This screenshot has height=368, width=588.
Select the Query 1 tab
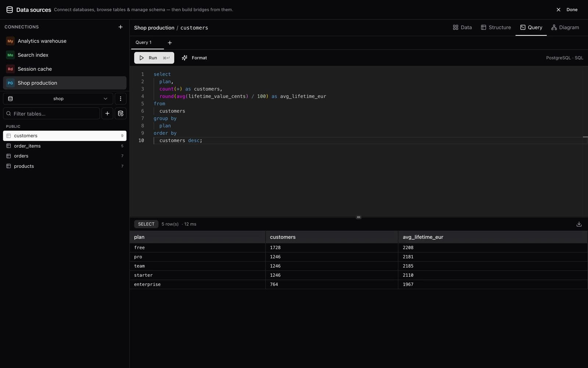[x=147, y=42]
